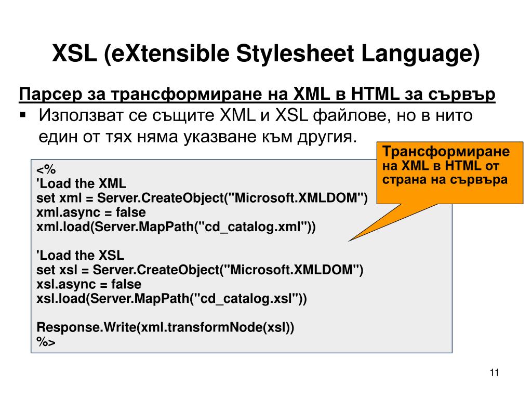Click the opening '<%' code tag
This screenshot has width=532, height=399.
[x=46, y=169]
